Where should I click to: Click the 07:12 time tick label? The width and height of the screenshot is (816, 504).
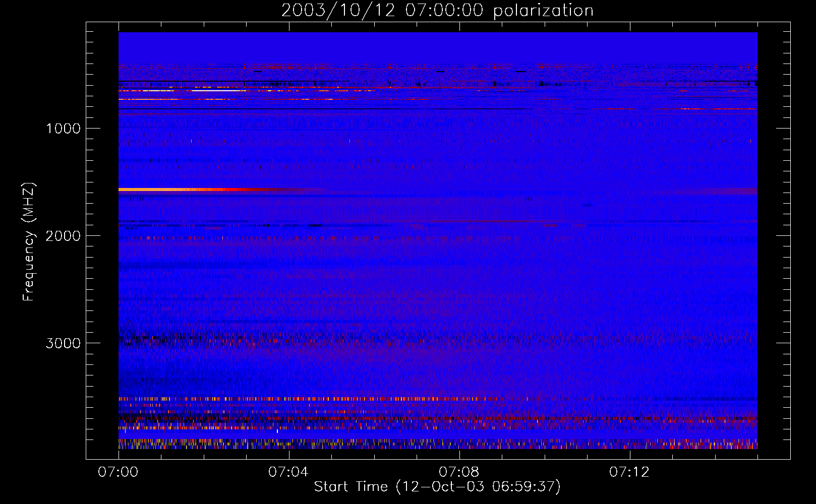629,472
